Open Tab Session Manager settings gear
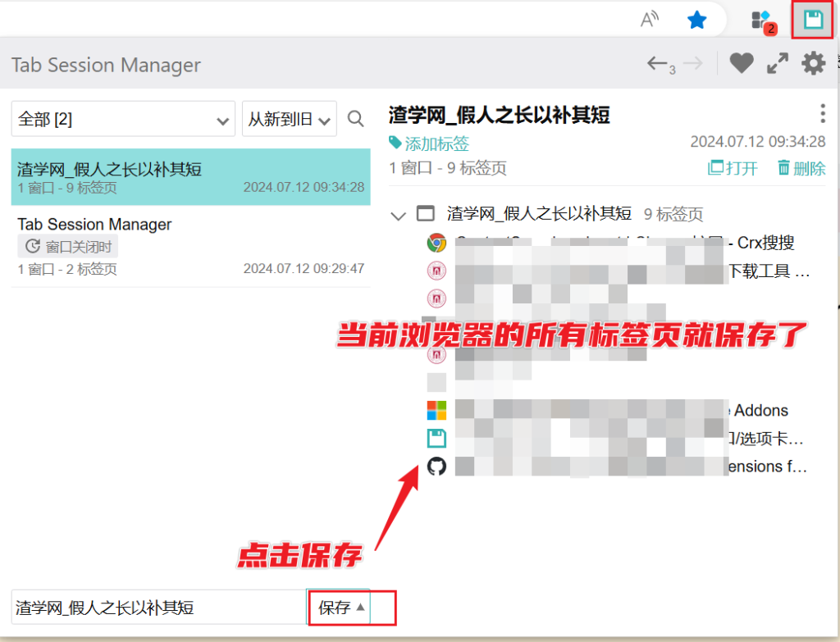This screenshot has width=840, height=642. [x=813, y=62]
